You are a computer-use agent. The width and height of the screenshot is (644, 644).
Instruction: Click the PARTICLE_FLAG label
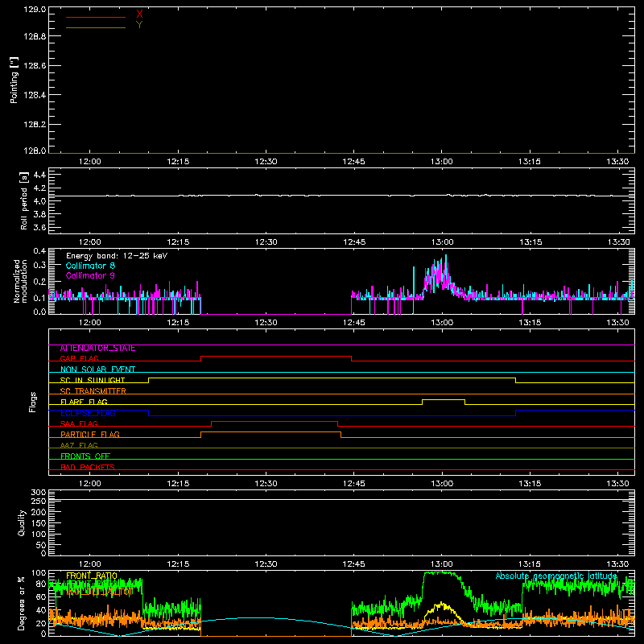point(90,435)
